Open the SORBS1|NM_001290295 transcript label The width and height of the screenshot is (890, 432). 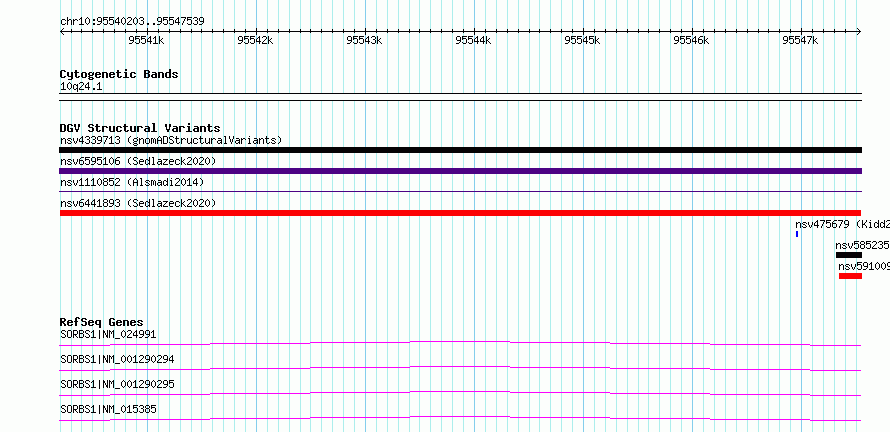117,384
